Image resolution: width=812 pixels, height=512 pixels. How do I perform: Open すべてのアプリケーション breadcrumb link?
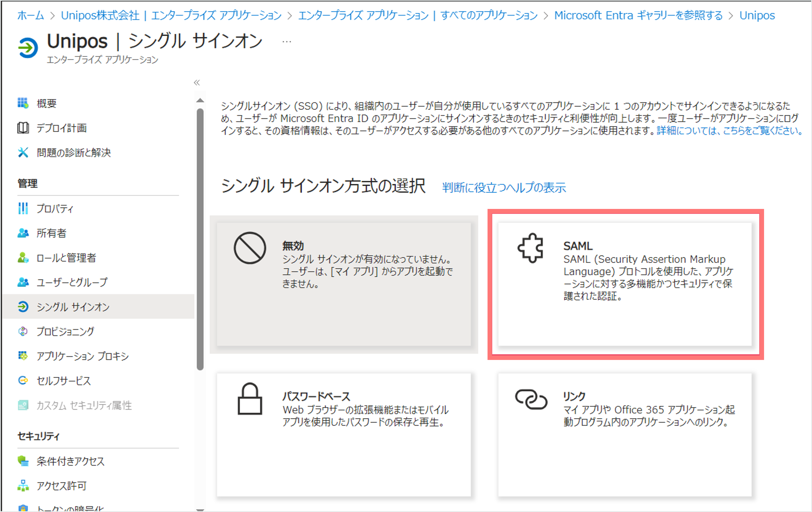[x=418, y=15]
